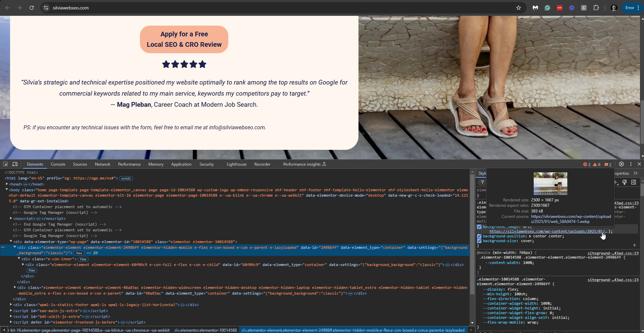Screen dimensions: 644x333
Task: Open the Console tab
Action: coord(58,164)
